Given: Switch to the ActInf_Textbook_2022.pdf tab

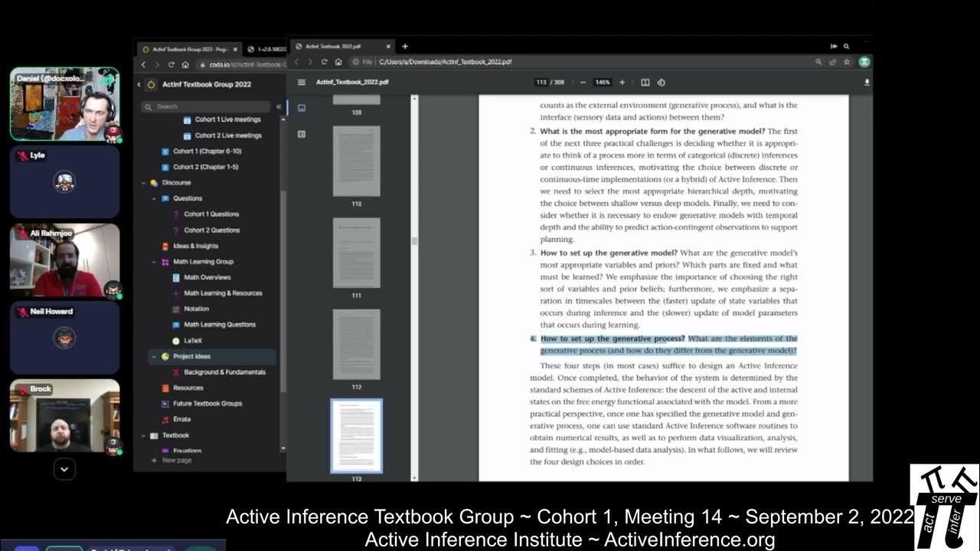Looking at the screenshot, I should pos(344,46).
